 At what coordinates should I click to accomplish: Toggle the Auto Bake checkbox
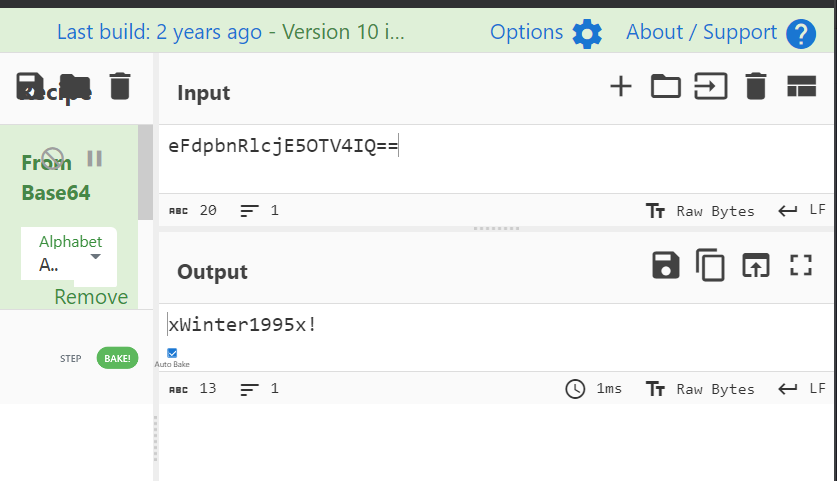coord(172,353)
